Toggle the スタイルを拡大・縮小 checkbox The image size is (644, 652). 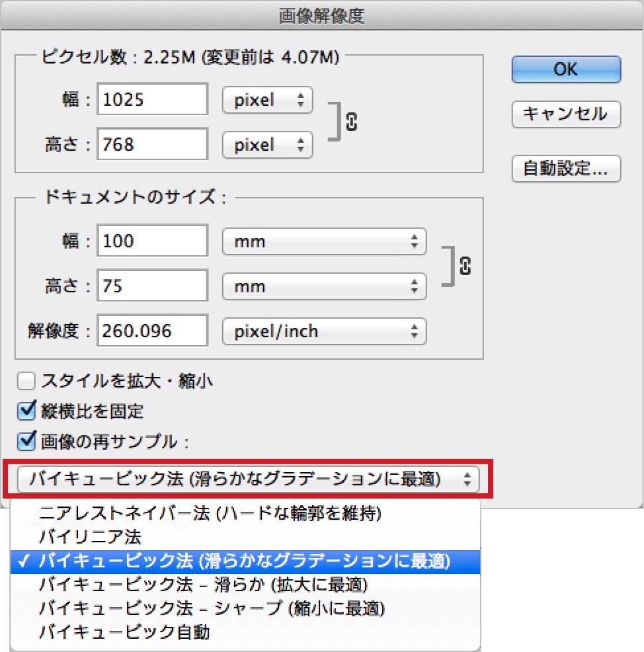[26, 381]
